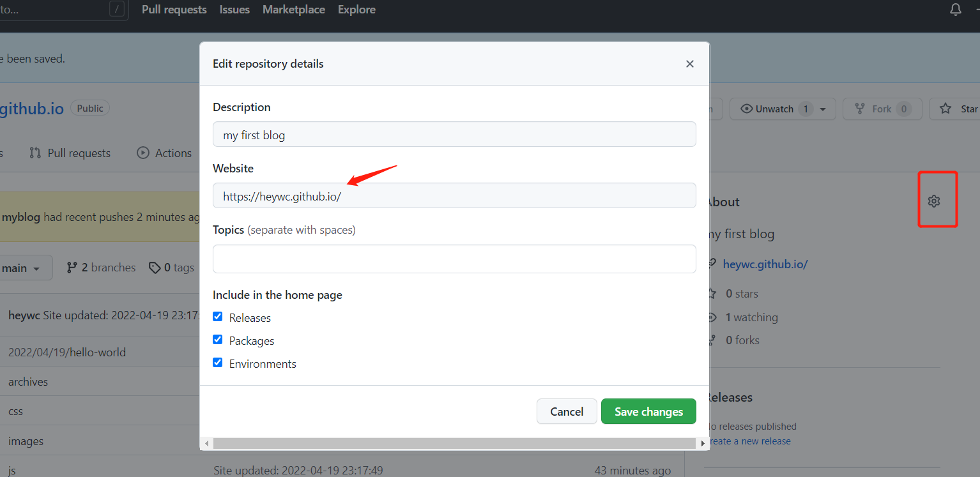
Task: Click the Fork count 0
Action: click(x=903, y=109)
